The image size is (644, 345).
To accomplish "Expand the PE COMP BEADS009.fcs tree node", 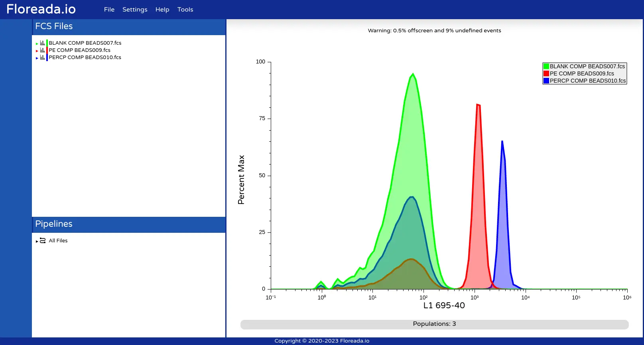I will 37,51.
